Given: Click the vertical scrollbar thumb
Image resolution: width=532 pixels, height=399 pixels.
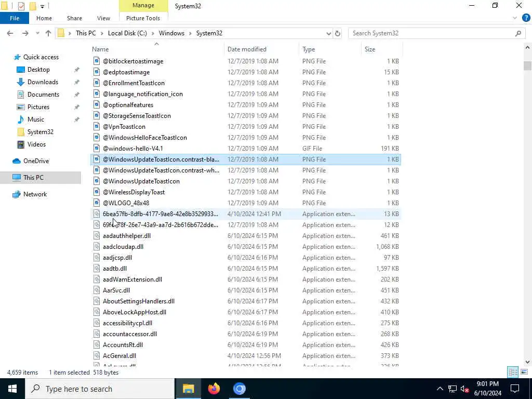Looking at the screenshot, I should coord(527,66).
